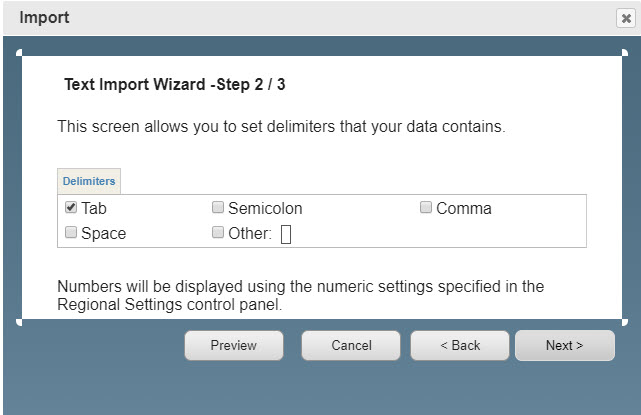The width and height of the screenshot is (641, 415).
Task: Uncheck the Tab delimiter checkbox
Action: (x=71, y=207)
